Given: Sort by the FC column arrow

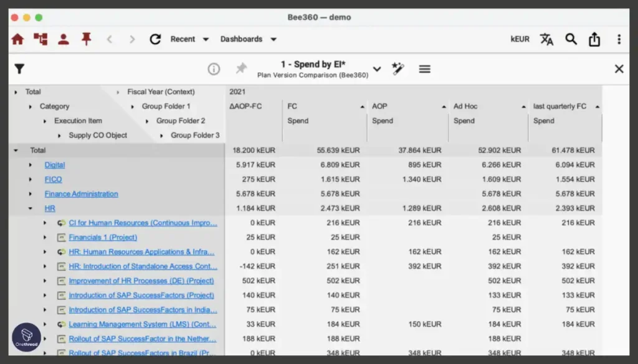Looking at the screenshot, I should click(362, 107).
